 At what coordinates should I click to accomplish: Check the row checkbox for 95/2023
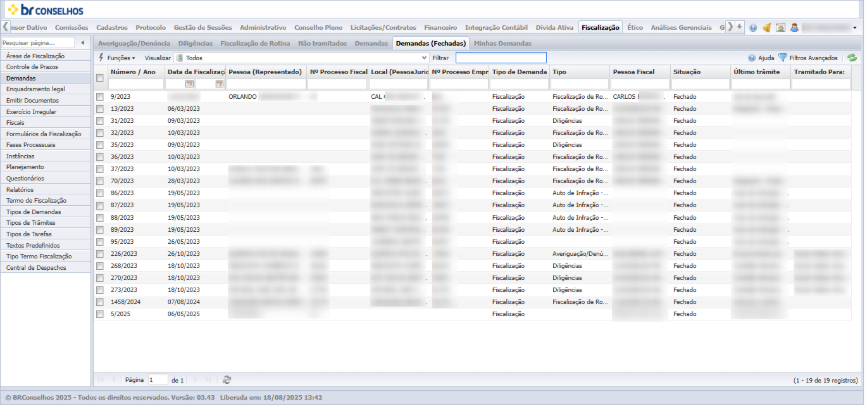point(100,242)
